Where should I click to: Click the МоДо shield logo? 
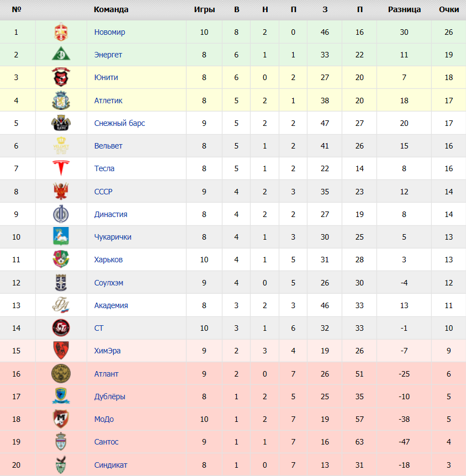tap(61, 419)
